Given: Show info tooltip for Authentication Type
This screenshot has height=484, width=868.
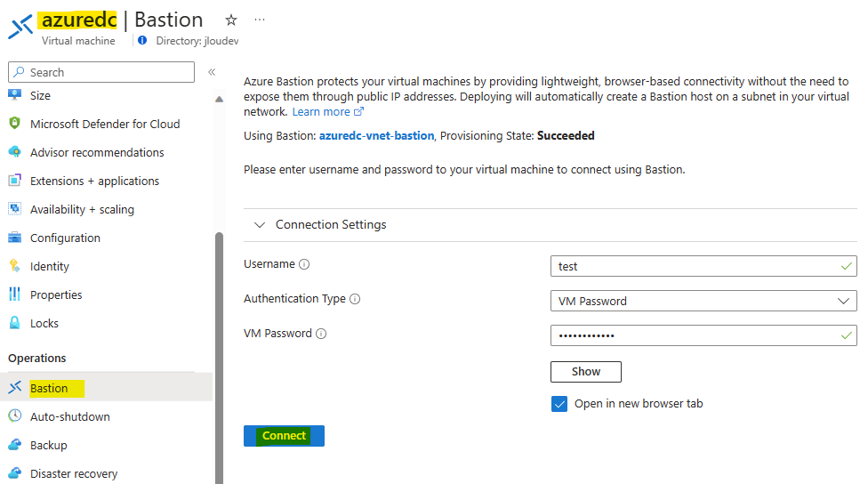Looking at the screenshot, I should [355, 299].
